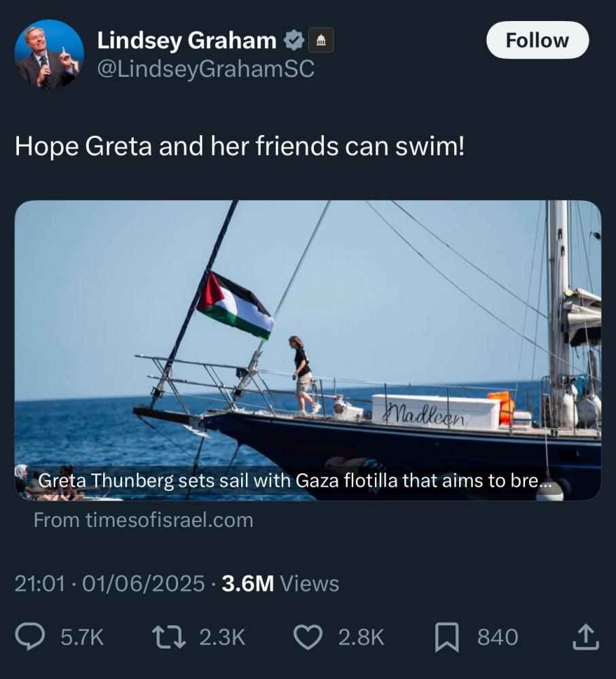Image resolution: width=616 pixels, height=679 pixels.
Task: Click the 2.8K likes count
Action: 361,637
